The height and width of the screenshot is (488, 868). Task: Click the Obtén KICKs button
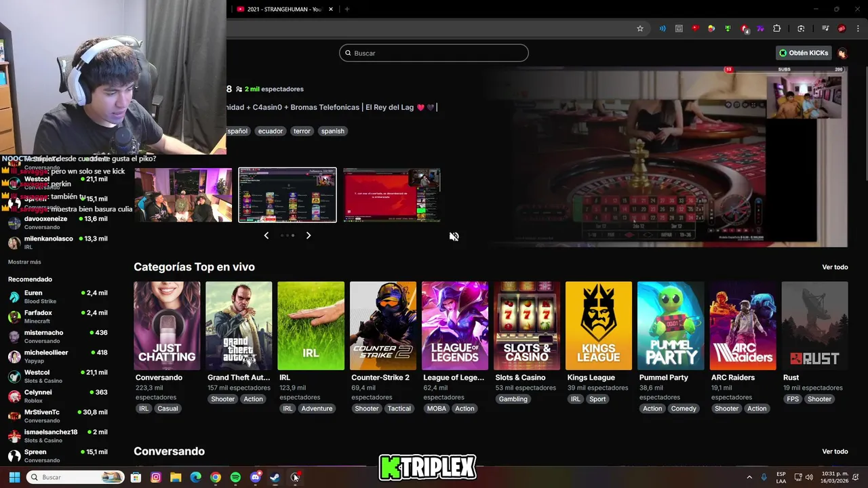(x=804, y=53)
